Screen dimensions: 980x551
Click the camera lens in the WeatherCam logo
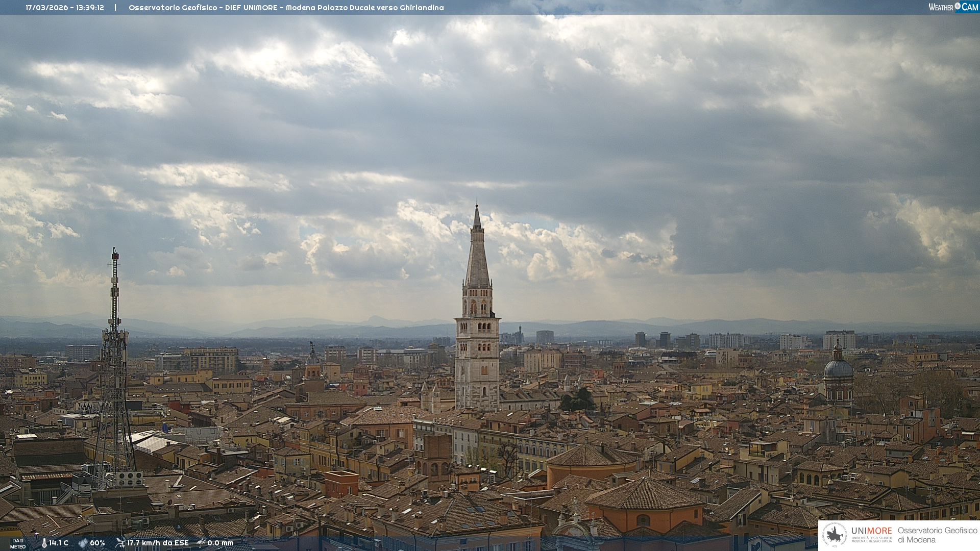tap(958, 6)
